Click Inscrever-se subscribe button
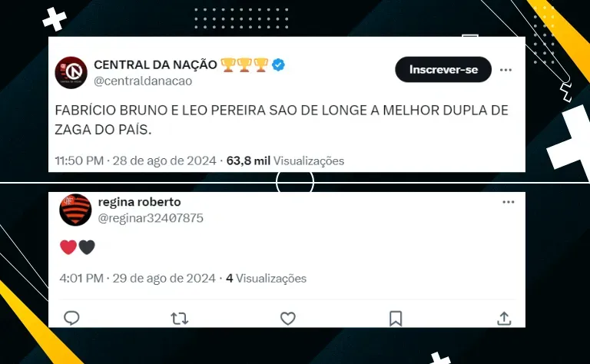This screenshot has height=364, width=590. (x=443, y=70)
